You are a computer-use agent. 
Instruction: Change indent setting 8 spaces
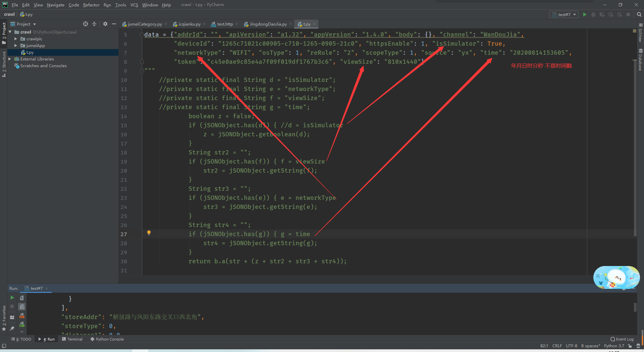590,346
